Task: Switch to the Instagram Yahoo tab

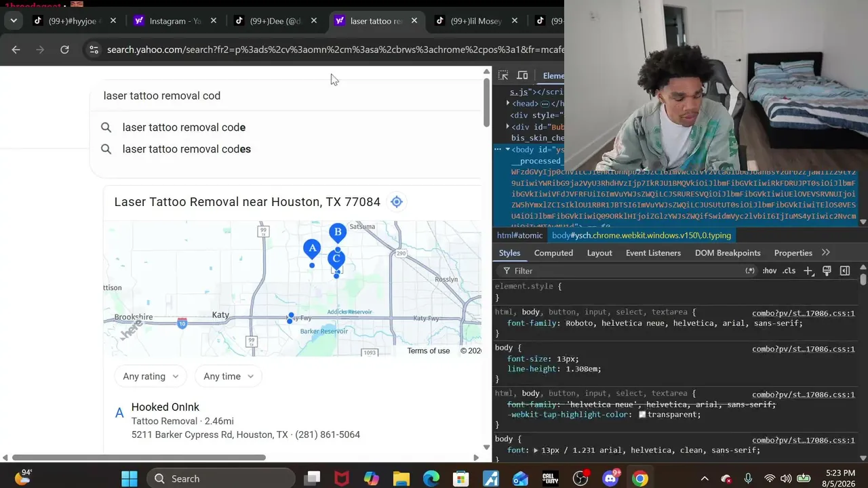Action: [175, 21]
